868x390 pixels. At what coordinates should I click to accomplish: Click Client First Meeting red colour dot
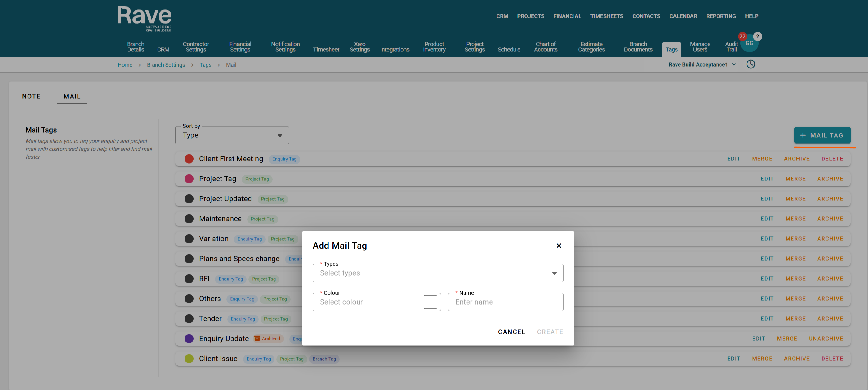click(189, 159)
